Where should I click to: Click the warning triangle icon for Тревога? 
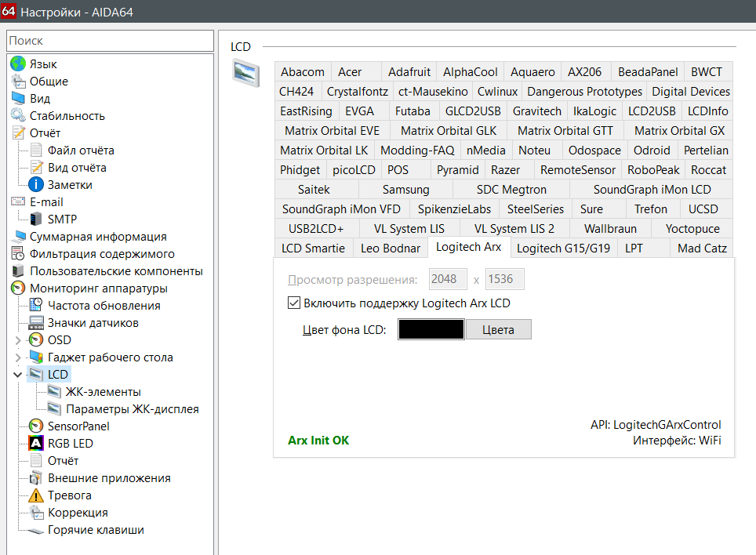pyautogui.click(x=36, y=495)
